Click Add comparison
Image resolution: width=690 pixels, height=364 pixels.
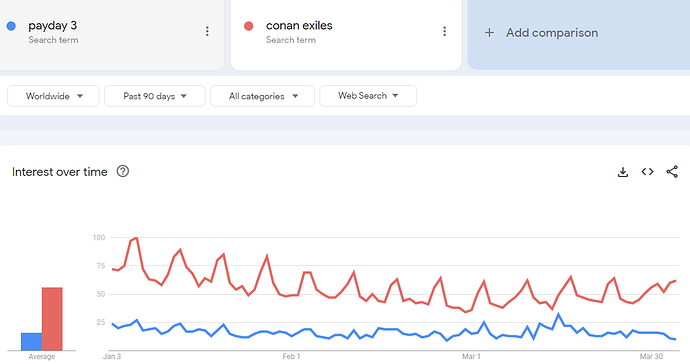point(551,33)
